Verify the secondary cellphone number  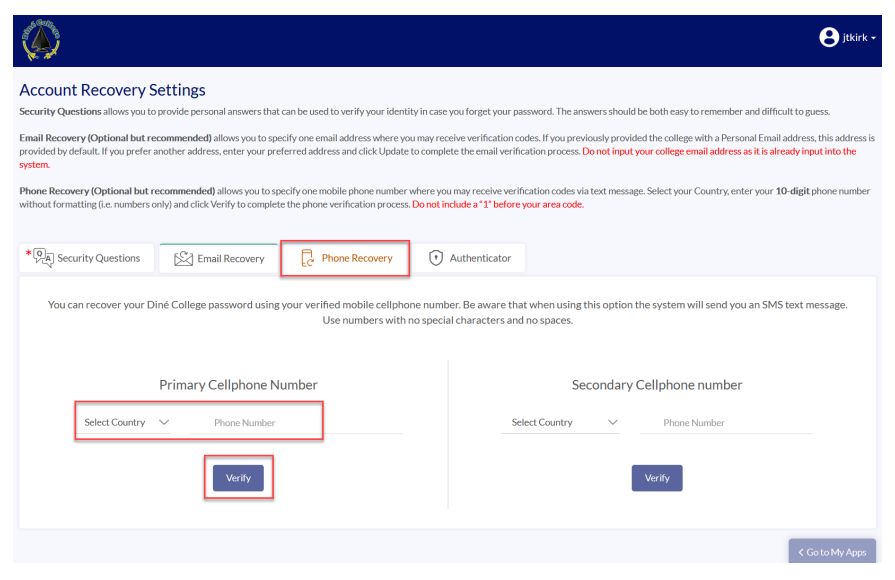click(x=657, y=478)
